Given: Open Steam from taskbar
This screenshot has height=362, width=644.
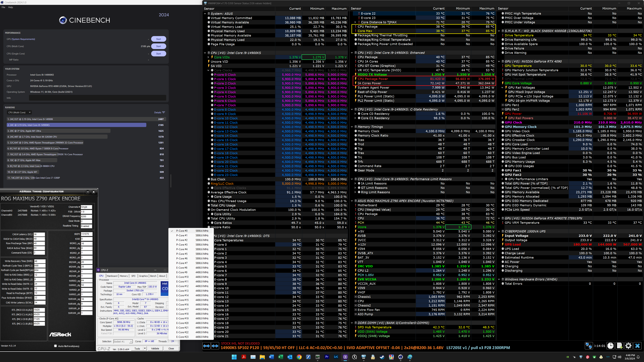Looking at the screenshot, I should pos(382,357).
